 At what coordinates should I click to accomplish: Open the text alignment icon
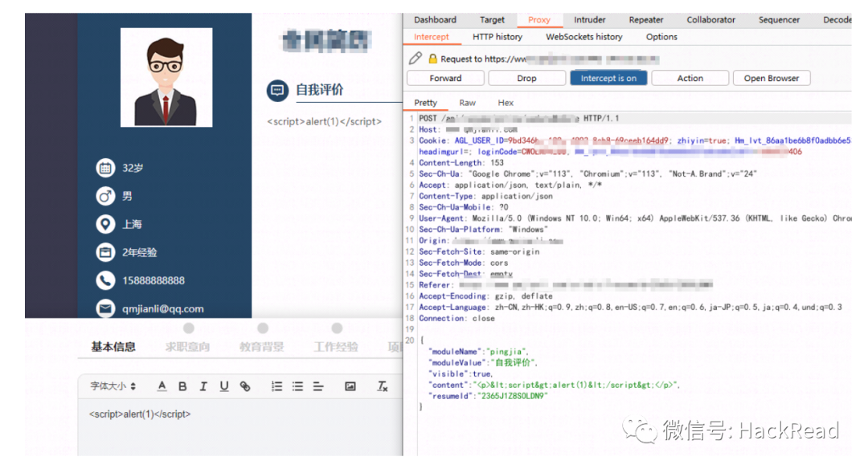click(318, 386)
